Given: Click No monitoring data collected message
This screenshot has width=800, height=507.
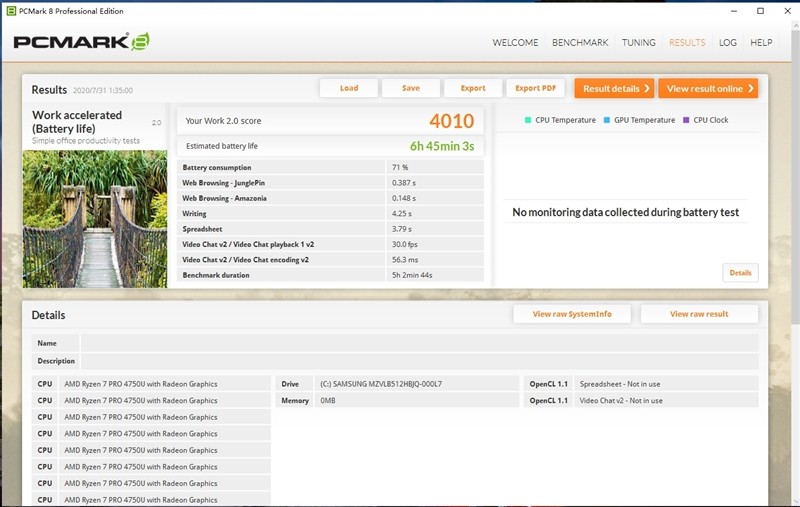Looking at the screenshot, I should click(626, 212).
